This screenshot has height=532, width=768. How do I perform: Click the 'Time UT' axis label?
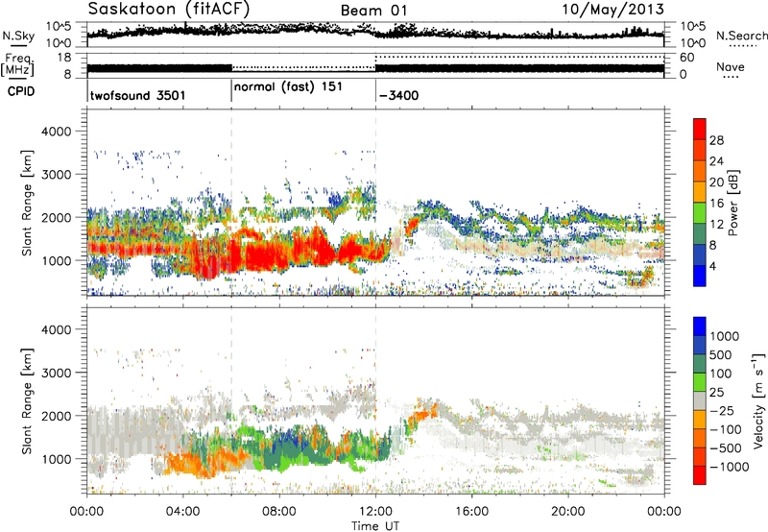click(x=375, y=526)
